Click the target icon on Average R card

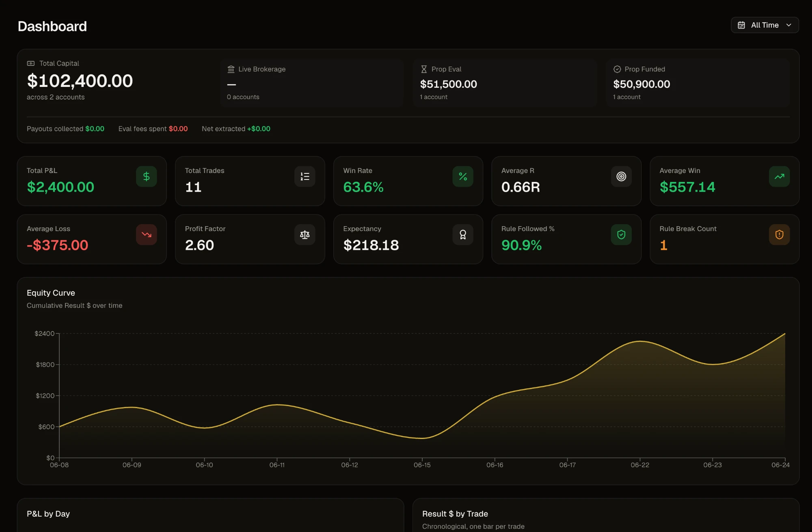[x=621, y=177]
